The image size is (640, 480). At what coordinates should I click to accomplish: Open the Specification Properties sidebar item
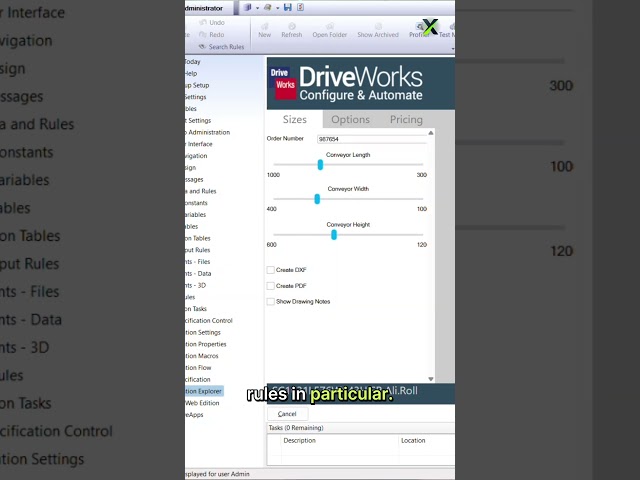(x=206, y=344)
